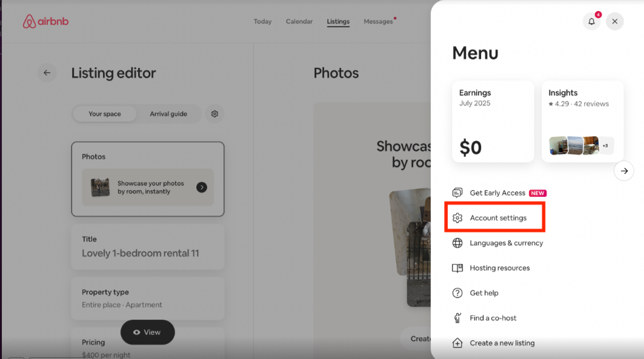The image size is (644, 359).
Task: Click the Create a new listing house icon
Action: point(457,343)
